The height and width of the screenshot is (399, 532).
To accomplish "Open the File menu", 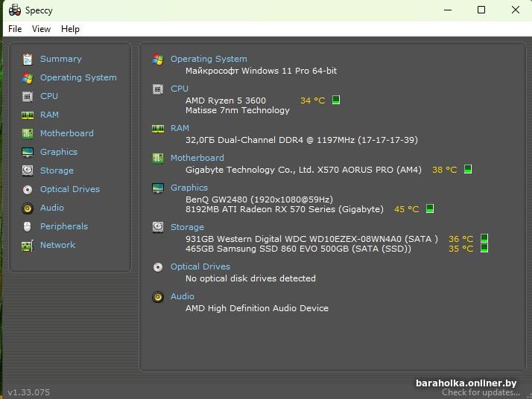I will coord(15,29).
